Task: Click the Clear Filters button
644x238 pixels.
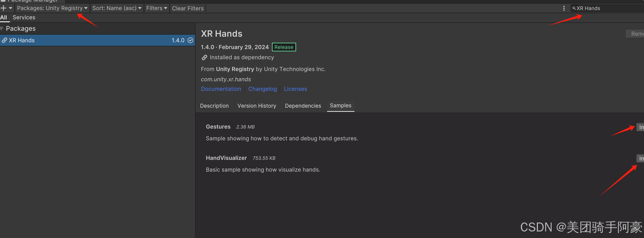Action: click(188, 8)
